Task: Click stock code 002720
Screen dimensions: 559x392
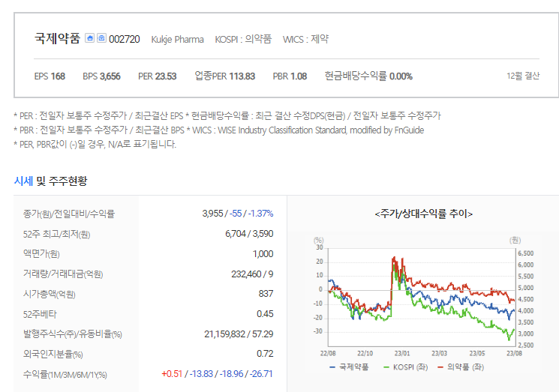Action: [x=125, y=39]
